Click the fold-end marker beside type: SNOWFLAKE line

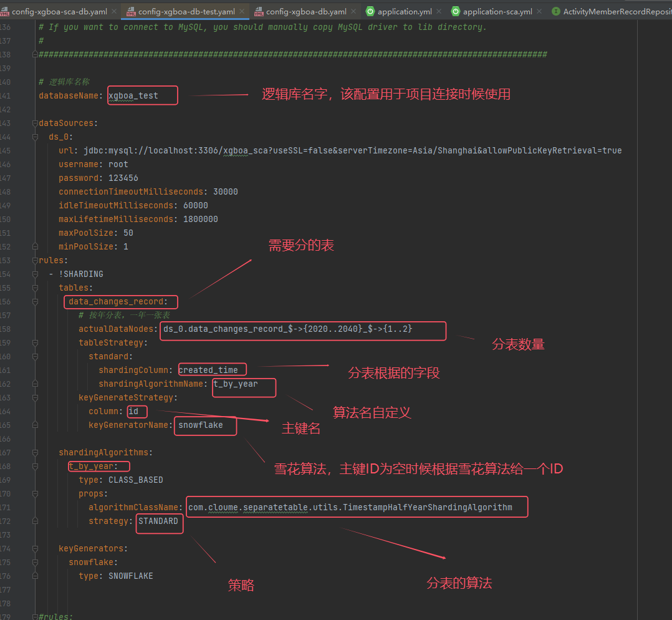pos(35,576)
